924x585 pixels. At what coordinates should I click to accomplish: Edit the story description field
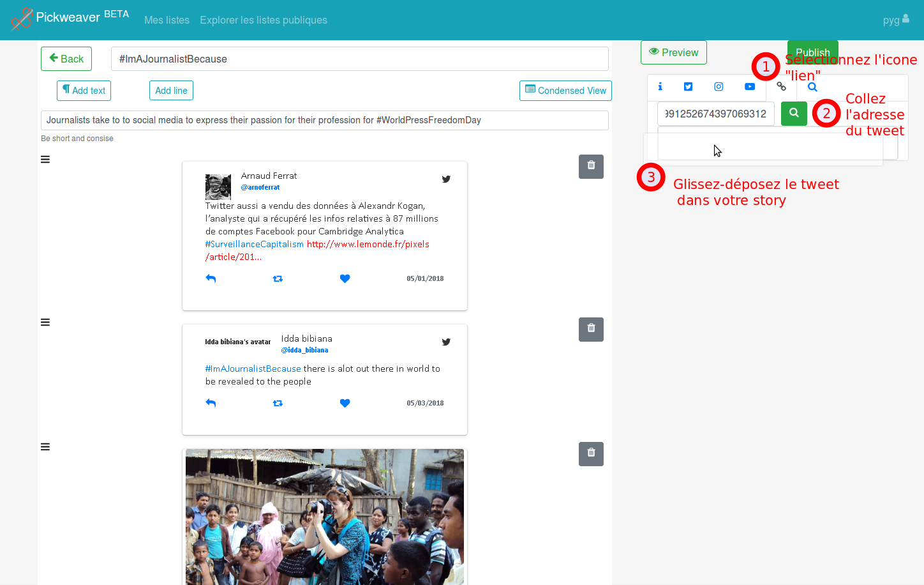tap(325, 120)
